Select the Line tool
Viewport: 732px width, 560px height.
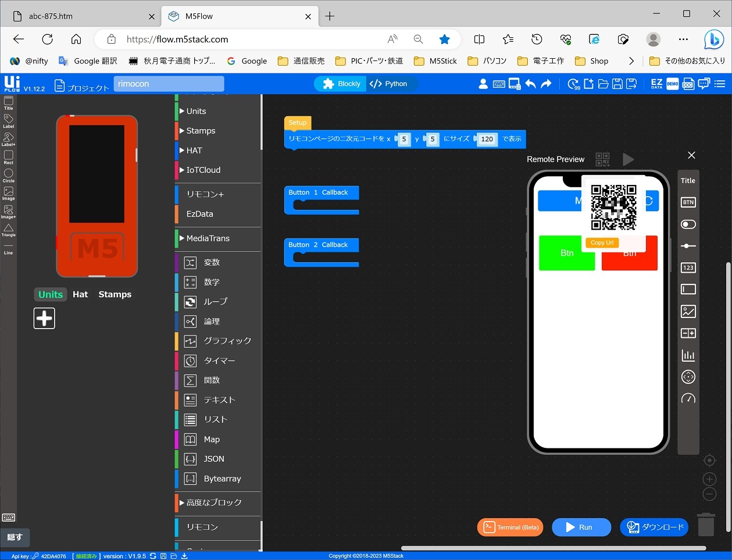click(8, 249)
